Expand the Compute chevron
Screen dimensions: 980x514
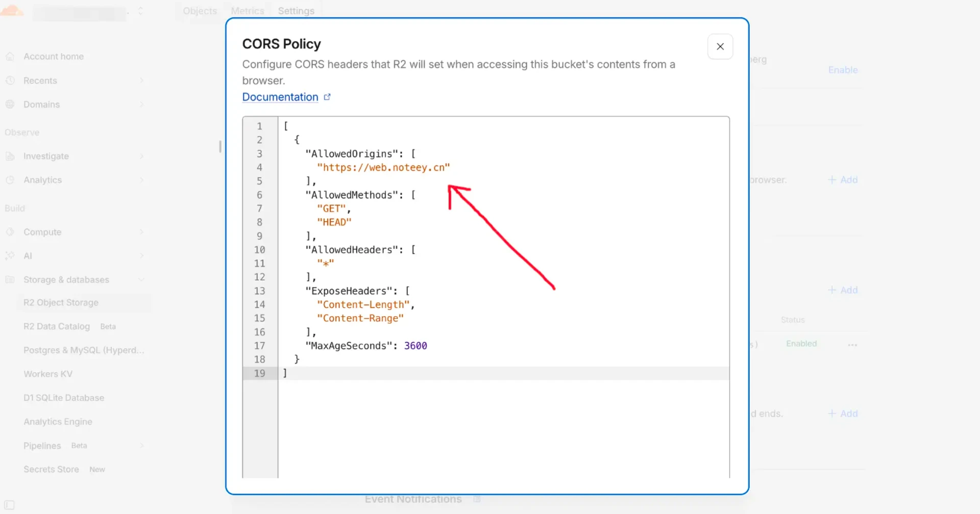(x=141, y=232)
